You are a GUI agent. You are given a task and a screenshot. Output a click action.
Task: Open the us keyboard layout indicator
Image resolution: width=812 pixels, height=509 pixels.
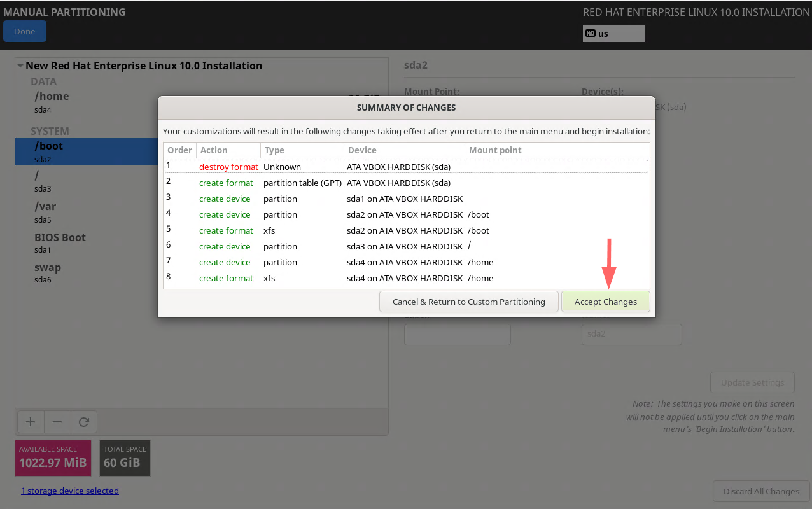pyautogui.click(x=613, y=33)
